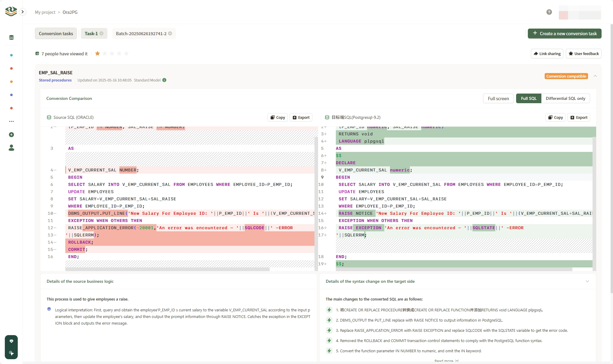Click Read more under syntax changes

click(447, 361)
